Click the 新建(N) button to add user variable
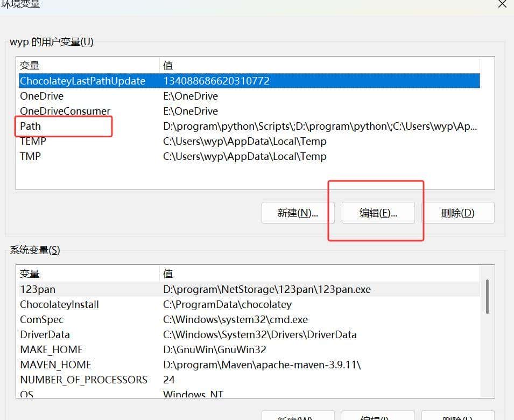514x420 pixels. coord(298,213)
